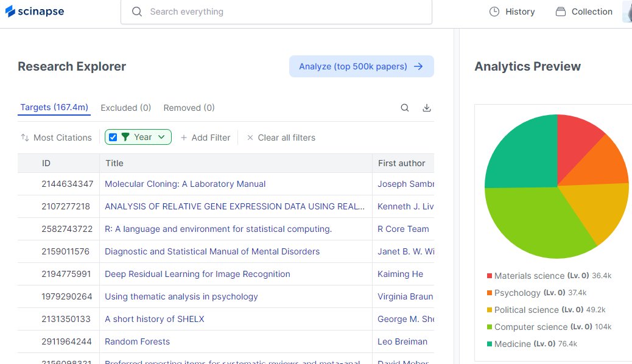632x364 pixels.
Task: Click author Leo Breiman
Action: (x=402, y=341)
